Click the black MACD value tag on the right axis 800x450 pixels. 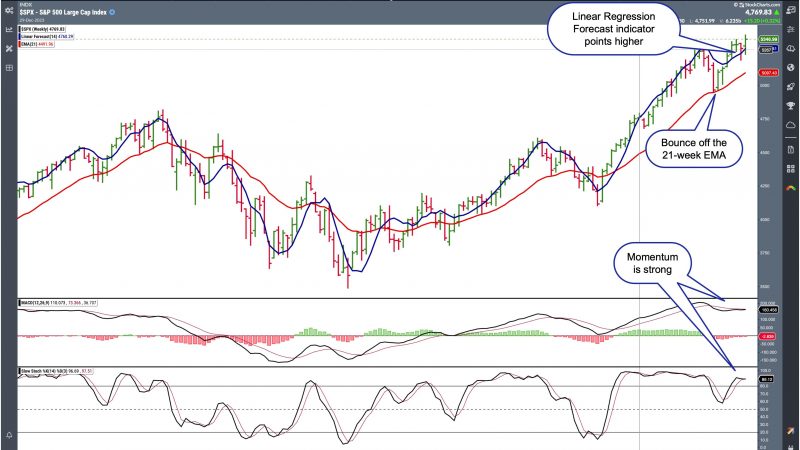768,310
